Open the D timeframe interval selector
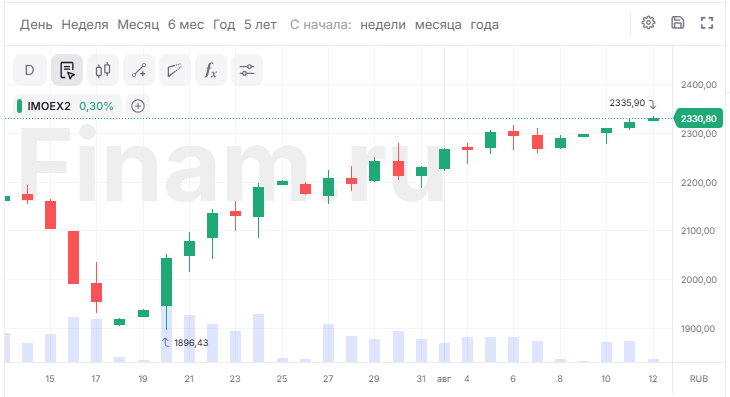Screen dimensions: 730x397 pos(29,70)
